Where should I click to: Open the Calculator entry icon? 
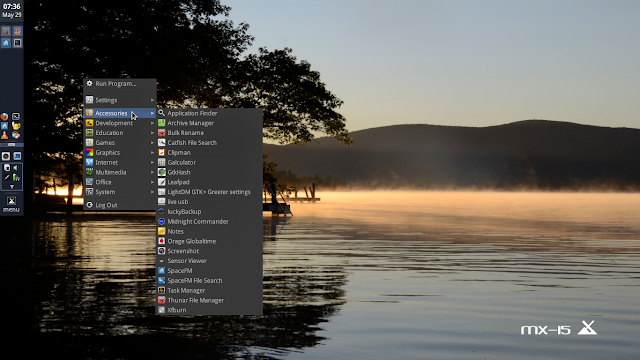tap(162, 162)
